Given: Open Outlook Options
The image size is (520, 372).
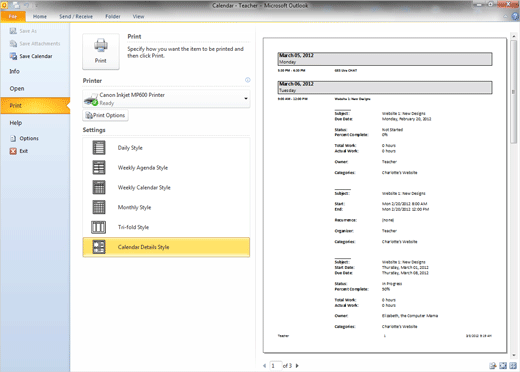Looking at the screenshot, I should tap(24, 138).
